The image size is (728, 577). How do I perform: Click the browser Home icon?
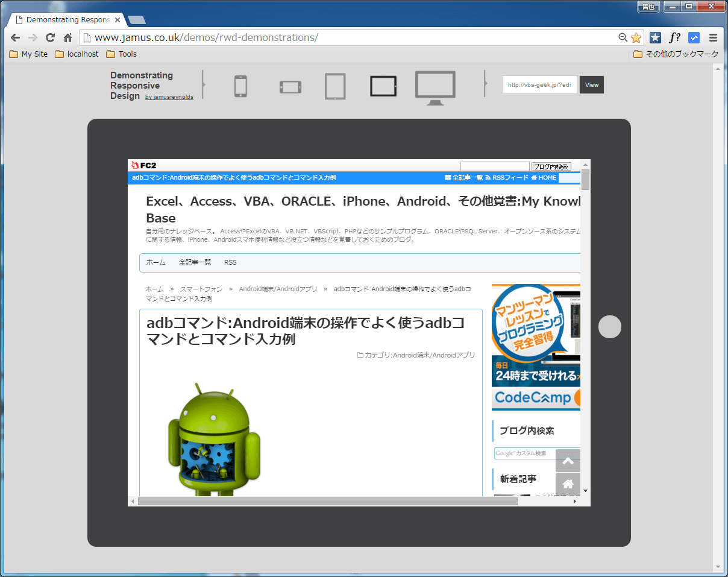[x=68, y=37]
